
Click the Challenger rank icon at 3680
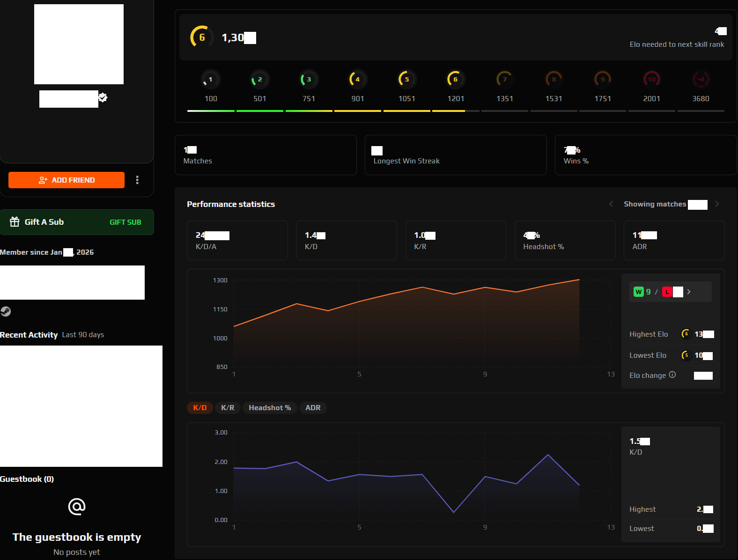click(x=701, y=79)
